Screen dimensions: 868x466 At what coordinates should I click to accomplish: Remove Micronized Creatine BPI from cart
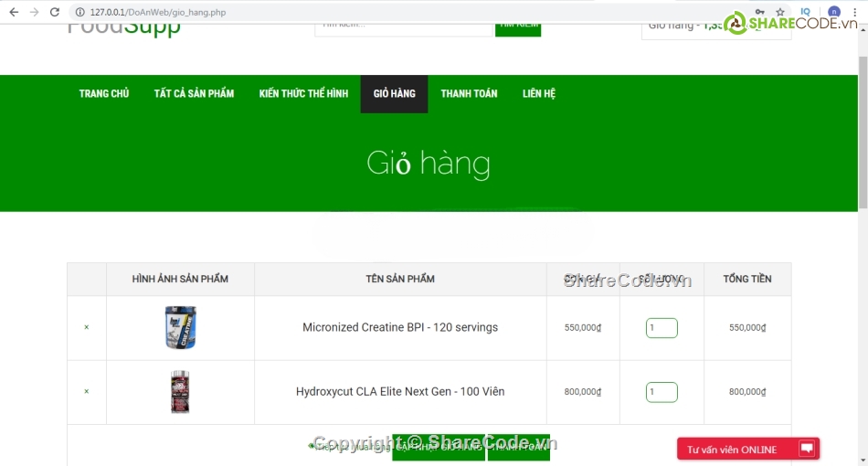pos(87,327)
